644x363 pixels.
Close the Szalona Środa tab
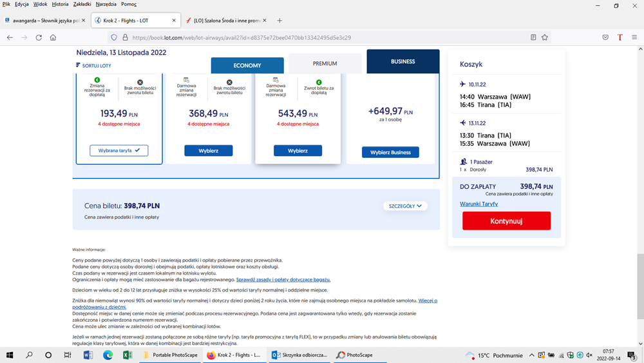[x=265, y=20]
